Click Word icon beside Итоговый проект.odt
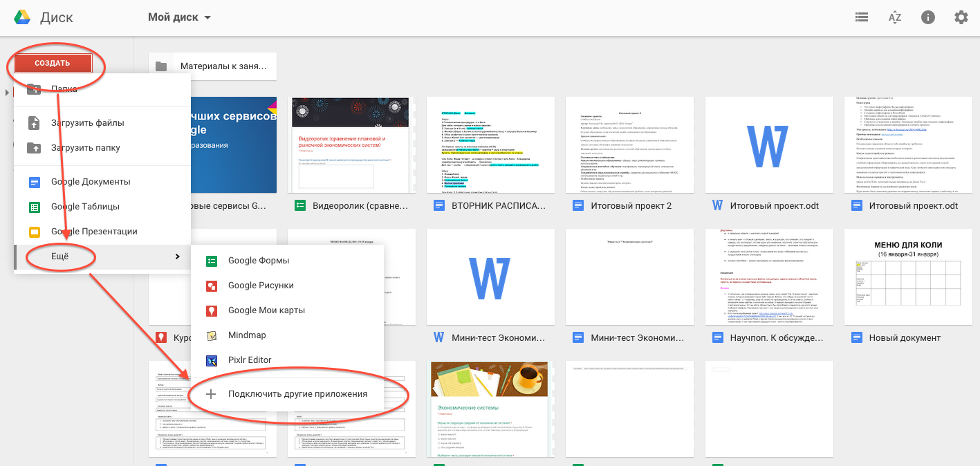Viewport: 980px width, 466px height. coord(716,205)
